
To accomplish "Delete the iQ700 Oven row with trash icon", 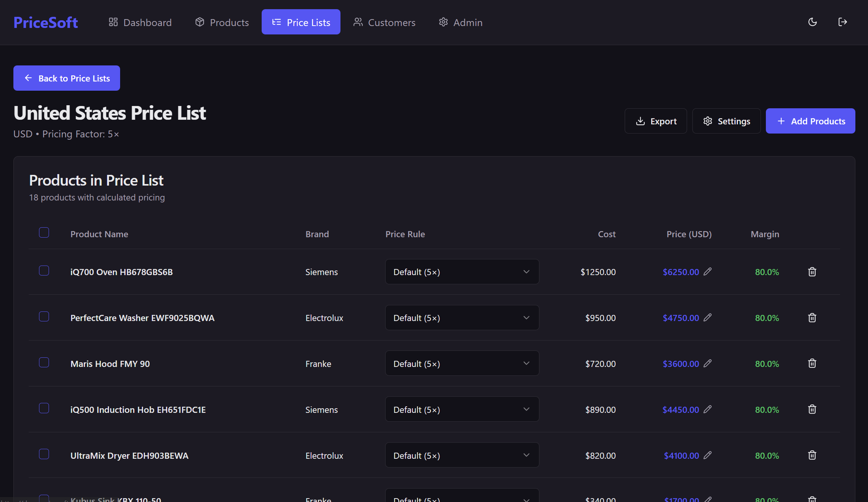I will 812,272.
